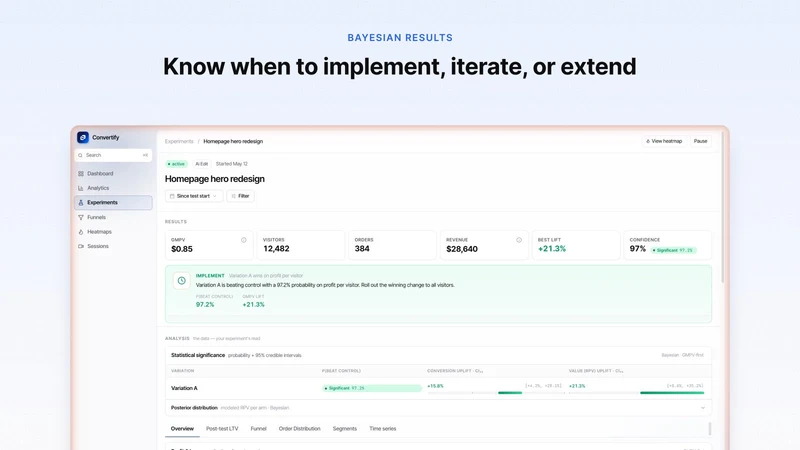Click the 12,482 visitors value
Image resolution: width=800 pixels, height=450 pixels.
tap(276, 248)
